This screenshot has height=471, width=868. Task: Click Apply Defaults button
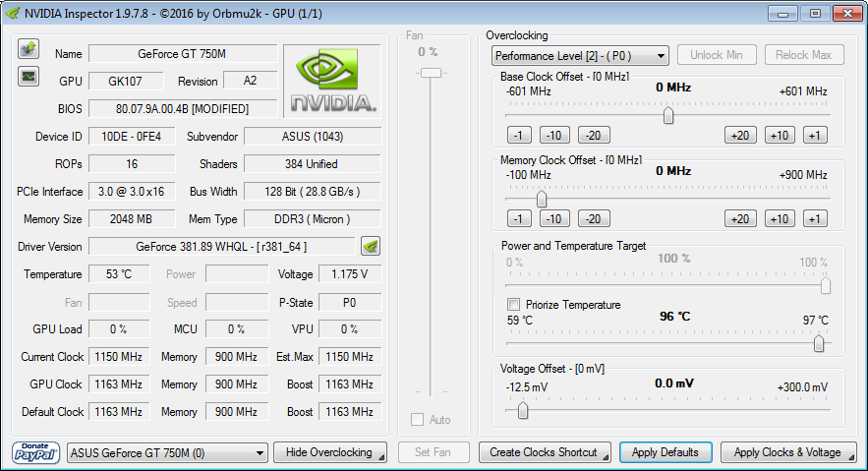[665, 452]
